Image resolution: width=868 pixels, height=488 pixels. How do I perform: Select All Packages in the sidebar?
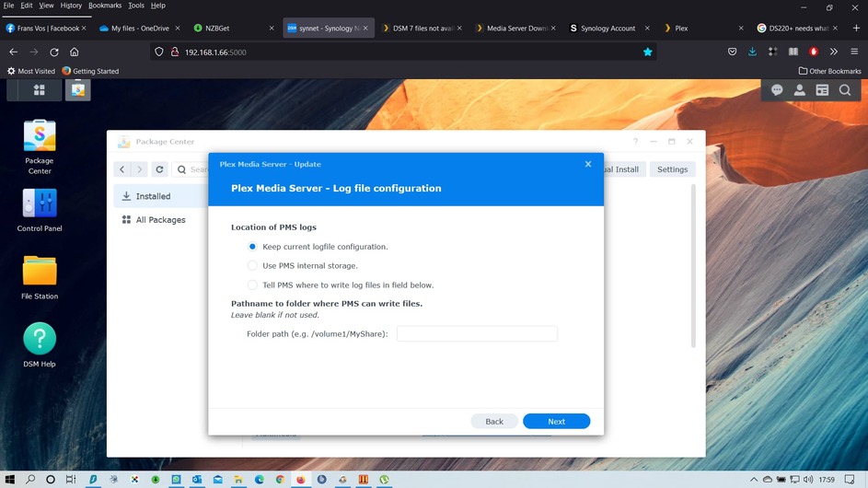[x=160, y=220]
